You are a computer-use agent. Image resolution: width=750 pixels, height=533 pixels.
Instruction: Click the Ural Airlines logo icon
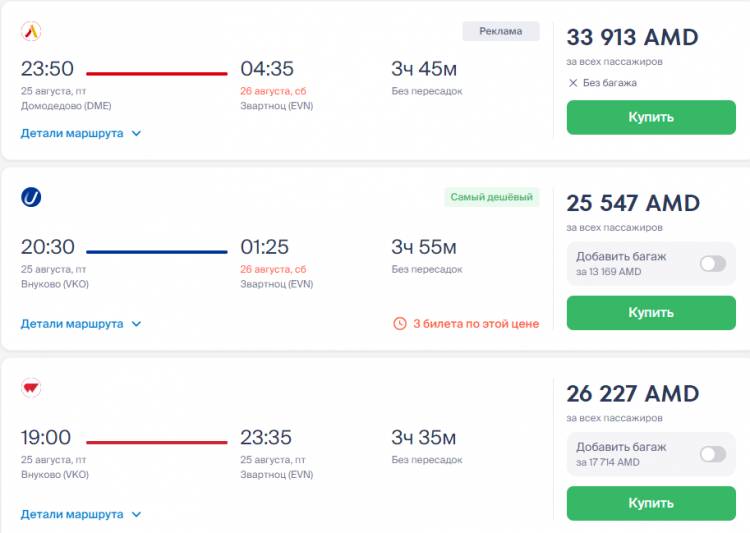click(31, 32)
